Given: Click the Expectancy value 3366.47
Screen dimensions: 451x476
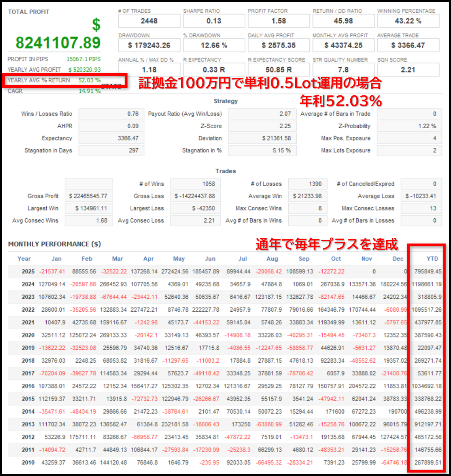Looking at the screenshot, I should click(111, 138).
